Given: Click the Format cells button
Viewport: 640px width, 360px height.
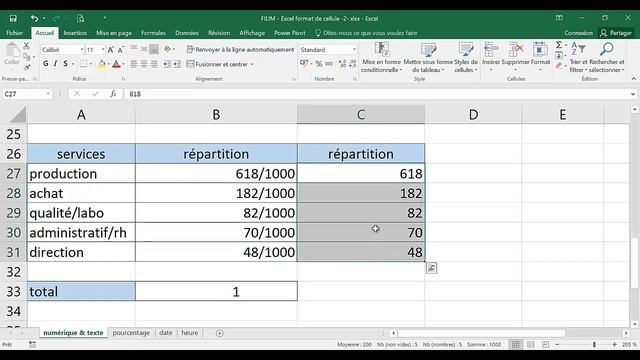Looking at the screenshot, I should tap(540, 57).
